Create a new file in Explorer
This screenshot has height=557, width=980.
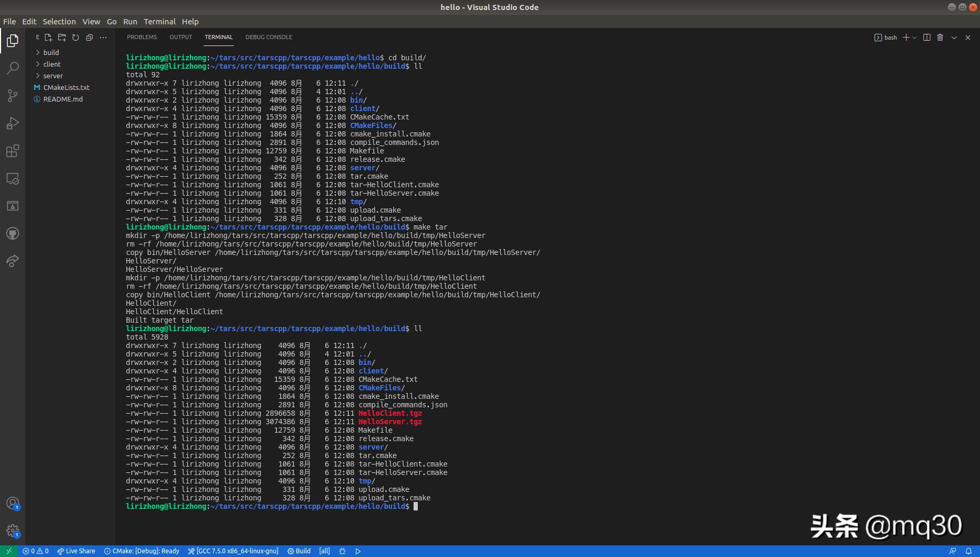click(x=48, y=37)
